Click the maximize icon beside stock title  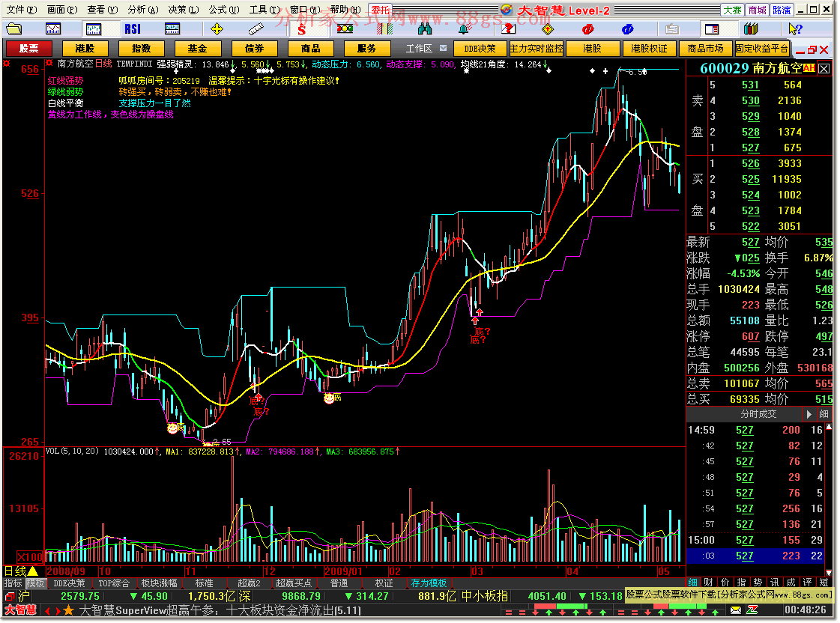pyautogui.click(x=824, y=68)
